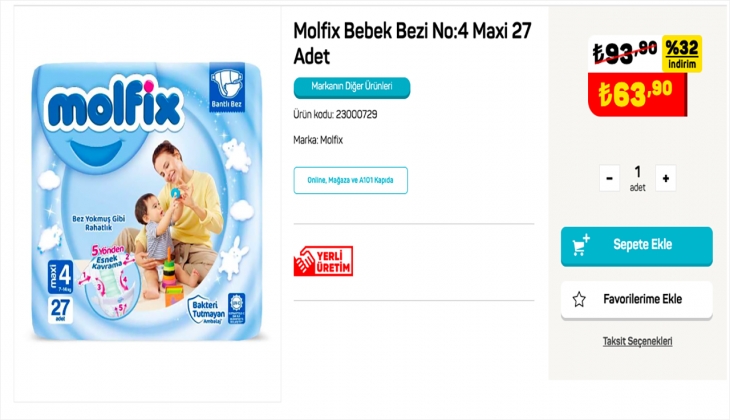Click the %32 indirim discount badge
The width and height of the screenshot is (730, 420).
[x=683, y=53]
